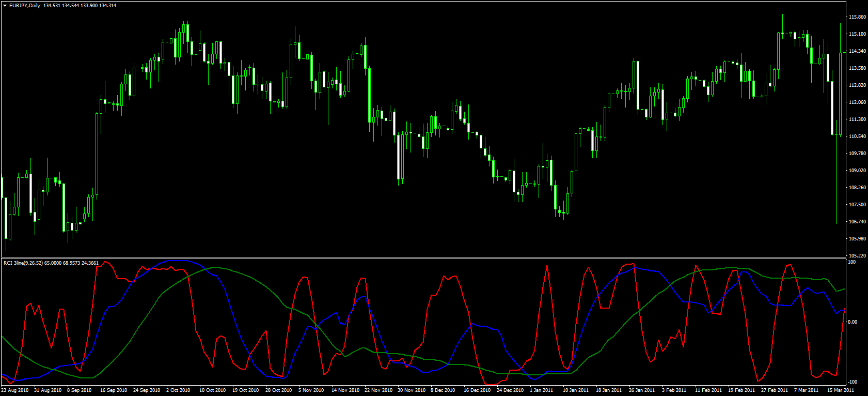This screenshot has height=396, width=868.
Task: Select the 106.740 price scale label
Action: (857, 222)
